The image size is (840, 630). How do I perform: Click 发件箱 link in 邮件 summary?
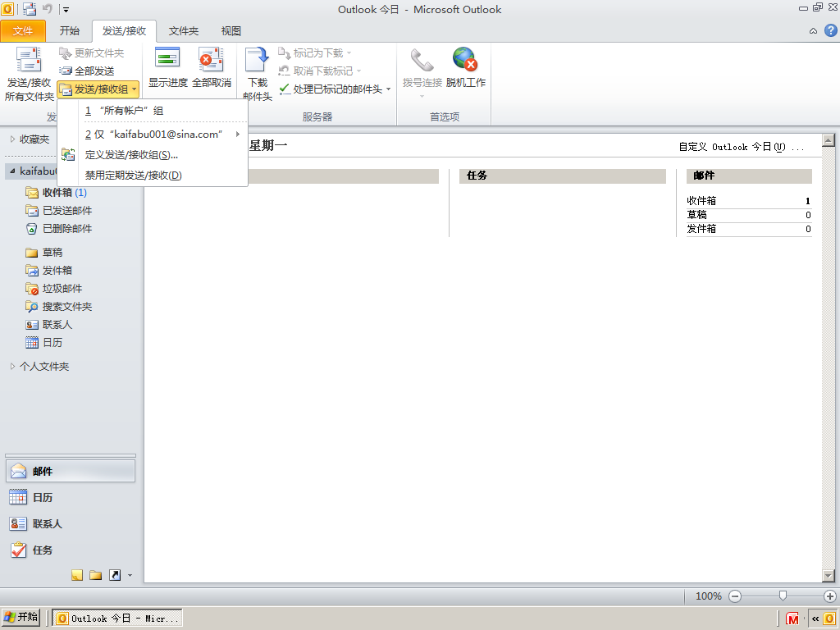pos(701,229)
